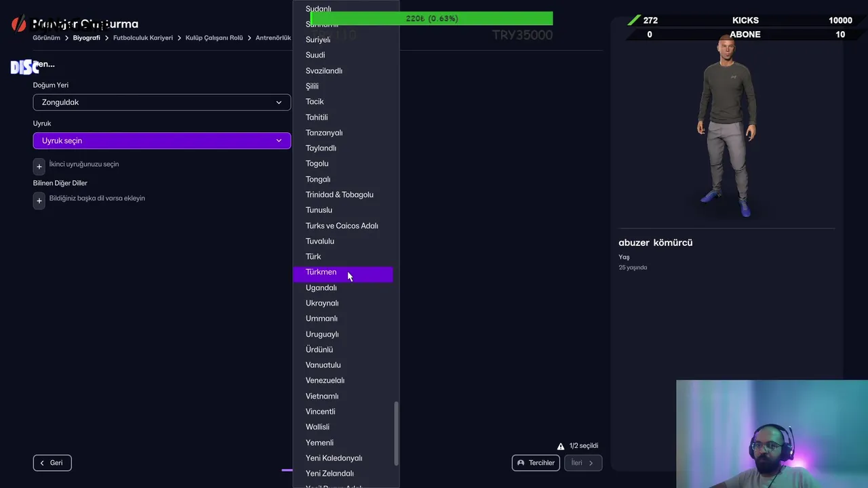This screenshot has width=868, height=488.
Task: Select Turks ve Caicos Adalı option
Action: tap(342, 226)
